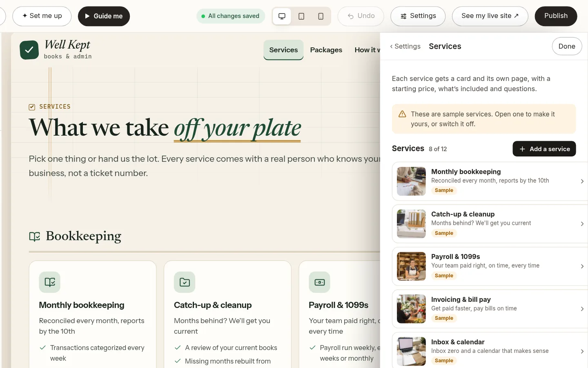588x368 pixels.
Task: Switch to mobile phone preview mode
Action: point(321,16)
